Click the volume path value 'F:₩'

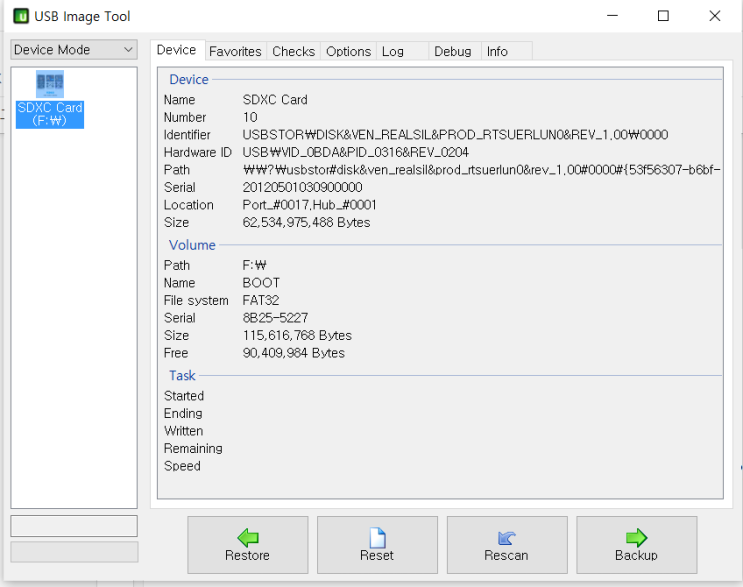click(x=254, y=265)
